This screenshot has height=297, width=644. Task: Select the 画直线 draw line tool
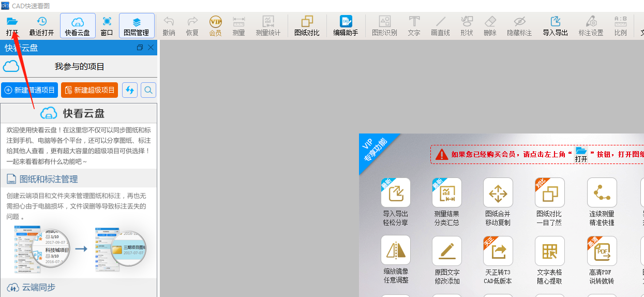point(441,26)
